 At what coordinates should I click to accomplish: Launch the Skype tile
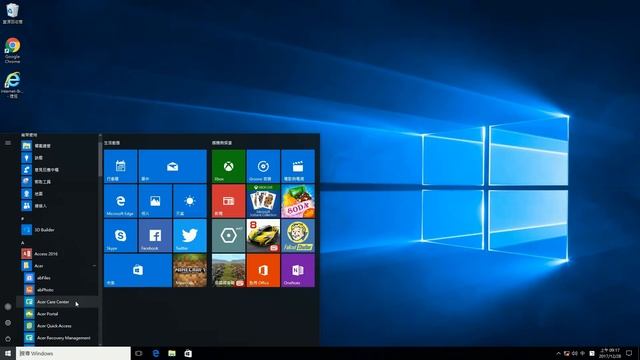120,236
